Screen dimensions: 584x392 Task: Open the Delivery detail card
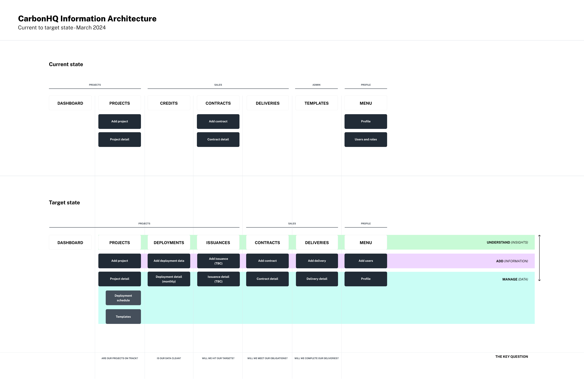point(317,279)
